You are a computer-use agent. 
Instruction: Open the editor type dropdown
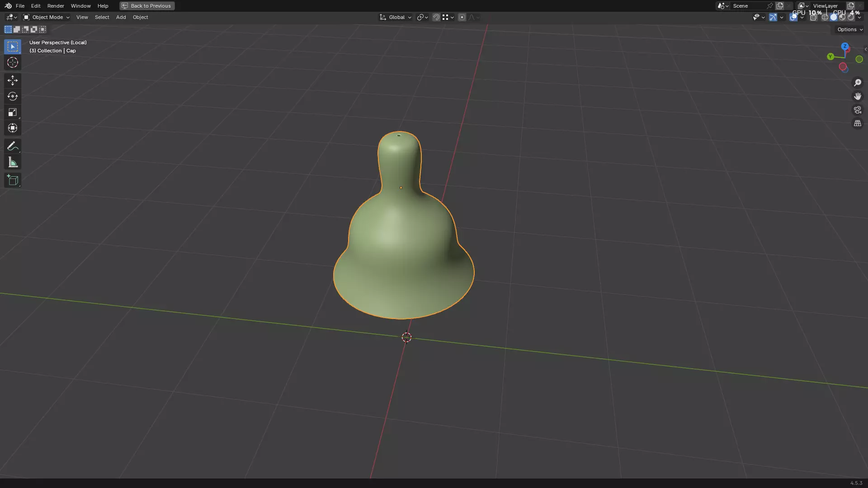click(11, 17)
